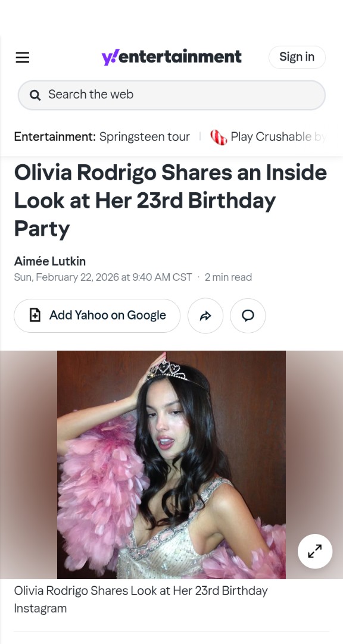The image size is (343, 644).
Task: Open the hamburger navigation menu
Action: pos(23,58)
